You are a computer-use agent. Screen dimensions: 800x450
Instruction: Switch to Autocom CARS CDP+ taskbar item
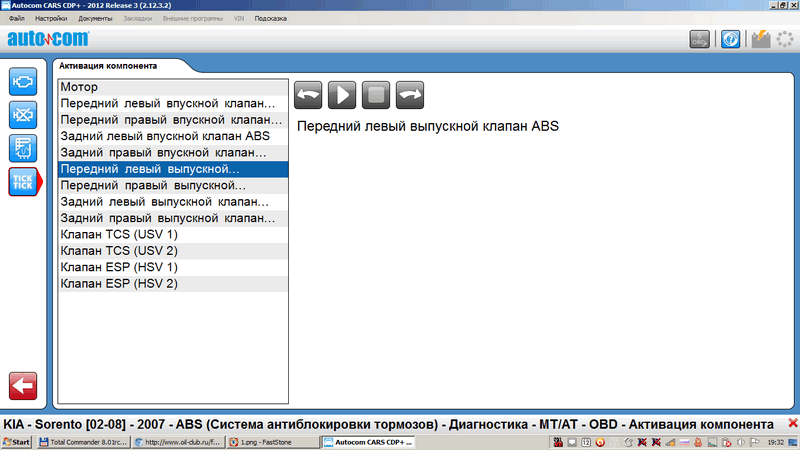pos(367,442)
